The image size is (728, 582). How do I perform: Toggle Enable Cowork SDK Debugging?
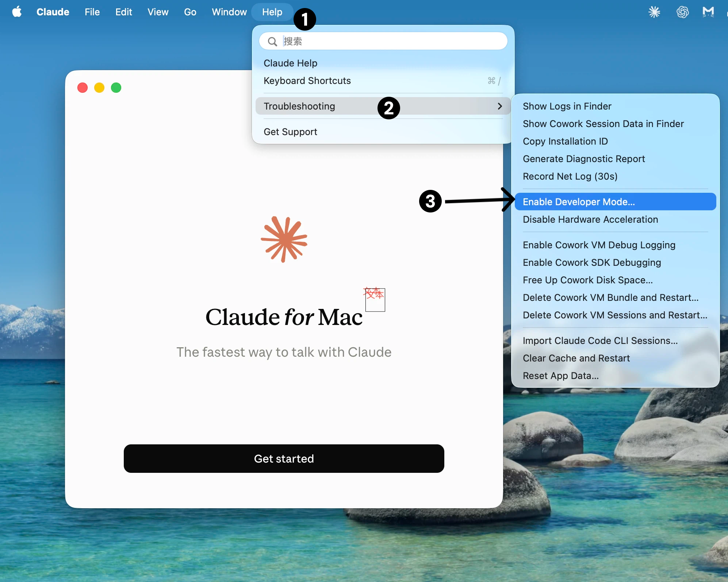616,263
